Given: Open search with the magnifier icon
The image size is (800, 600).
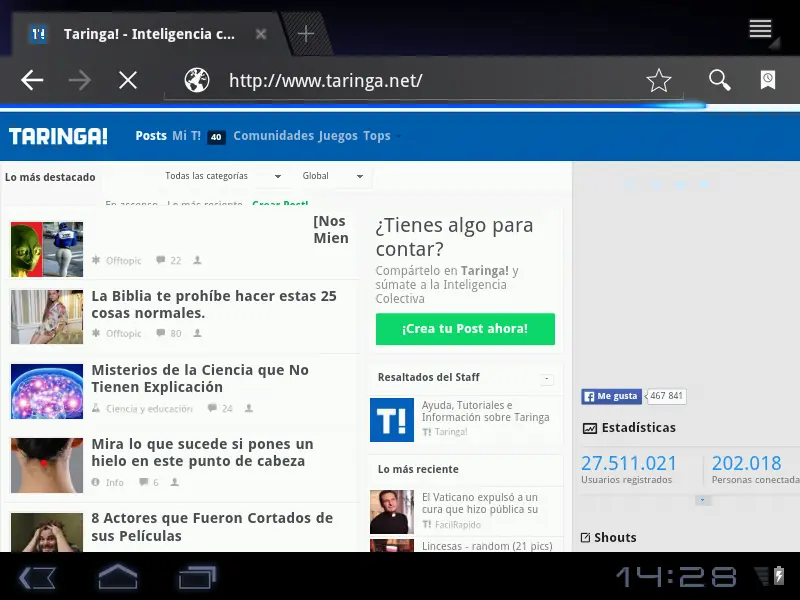Looking at the screenshot, I should coord(719,80).
